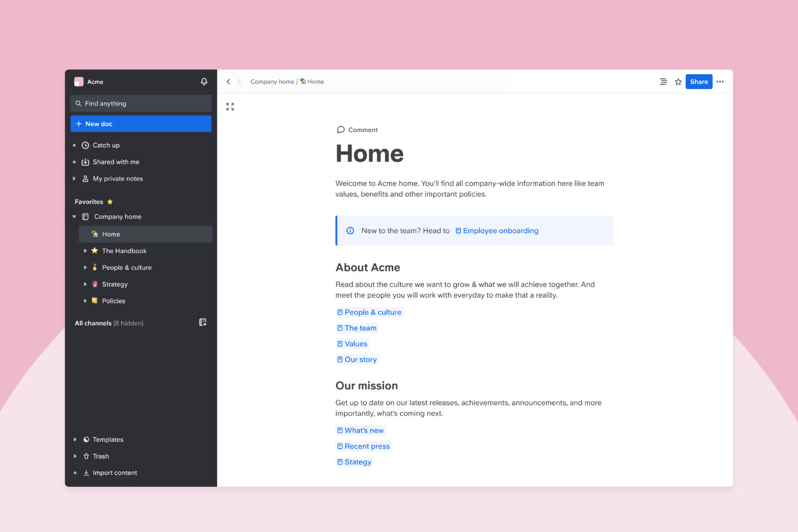Select the Home page in Favorites

(111, 234)
